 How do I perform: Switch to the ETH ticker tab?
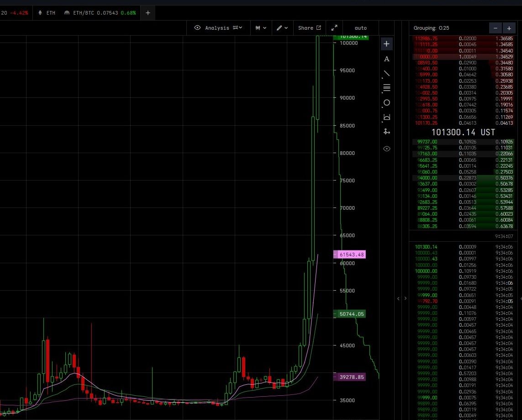(47, 13)
